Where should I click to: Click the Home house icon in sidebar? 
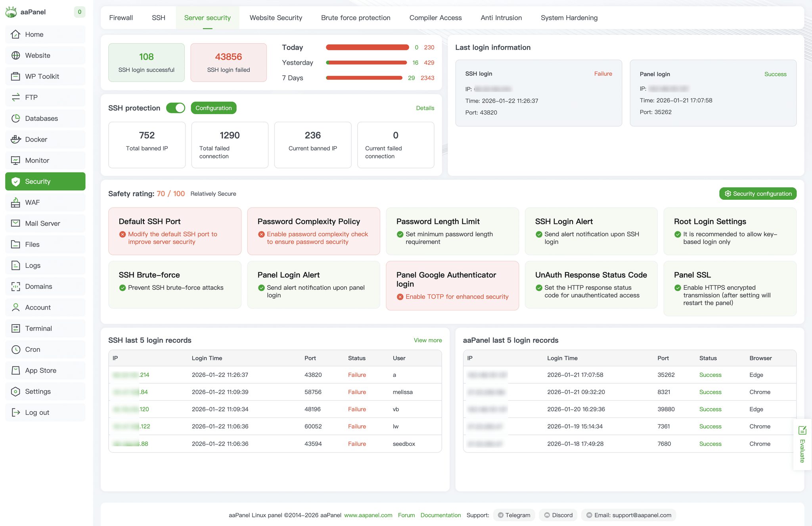(x=15, y=34)
